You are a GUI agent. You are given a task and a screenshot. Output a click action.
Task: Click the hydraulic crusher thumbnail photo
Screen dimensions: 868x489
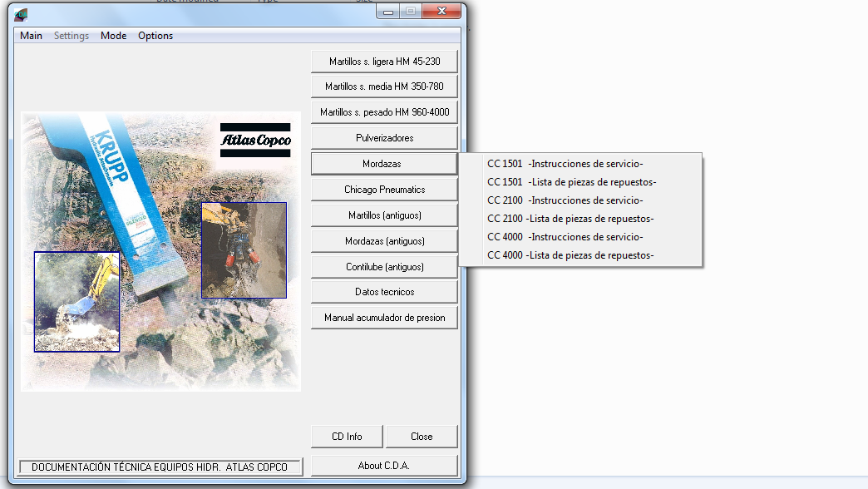pyautogui.click(x=244, y=250)
